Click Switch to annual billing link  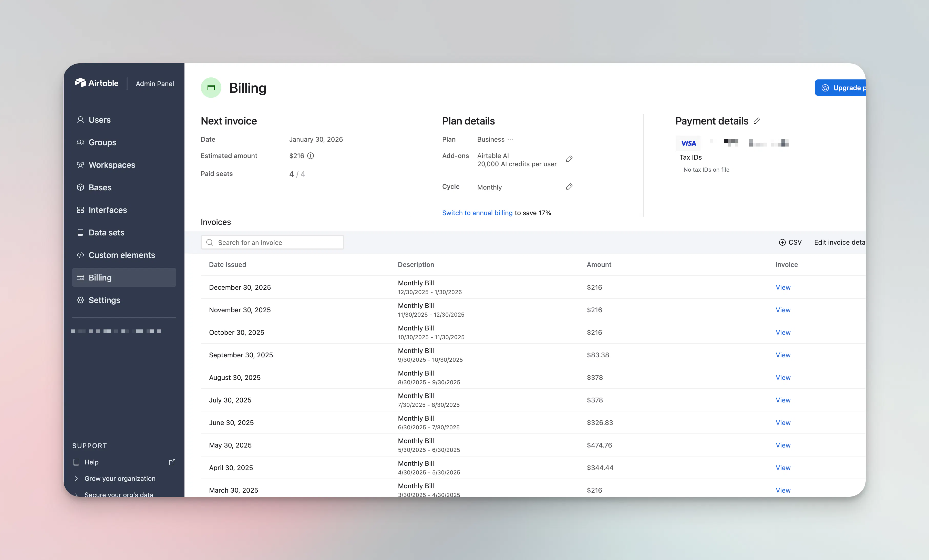pyautogui.click(x=477, y=213)
